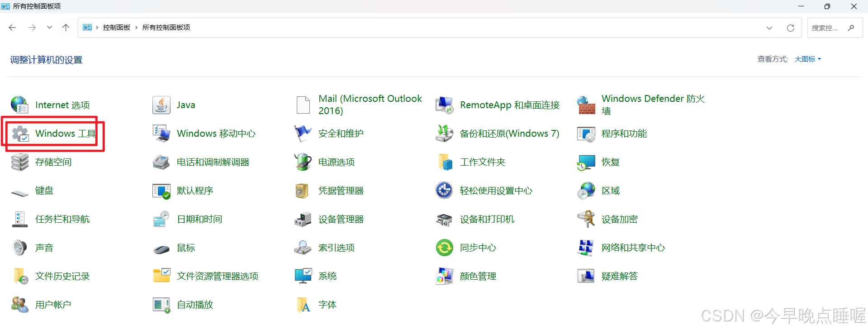Open the 设备加密 keys icon
The image size is (868, 330).
pyautogui.click(x=586, y=219)
